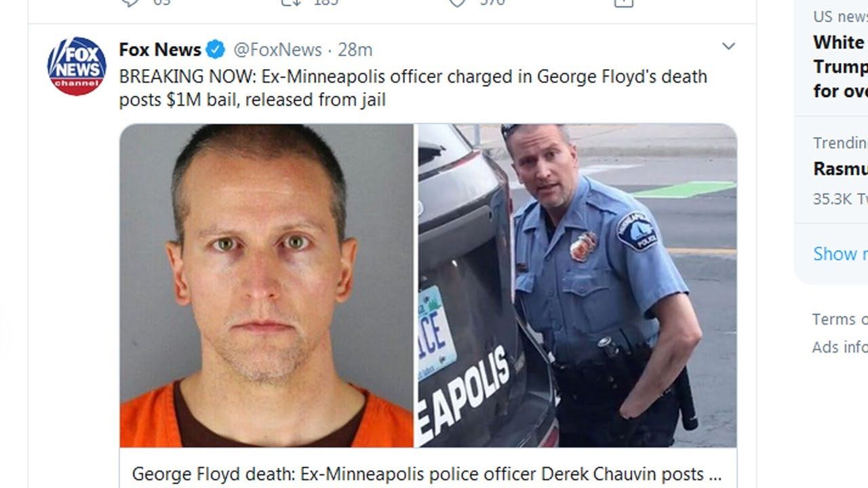This screenshot has width=868, height=488.
Task: Click the blue verified badge
Action: [x=216, y=49]
